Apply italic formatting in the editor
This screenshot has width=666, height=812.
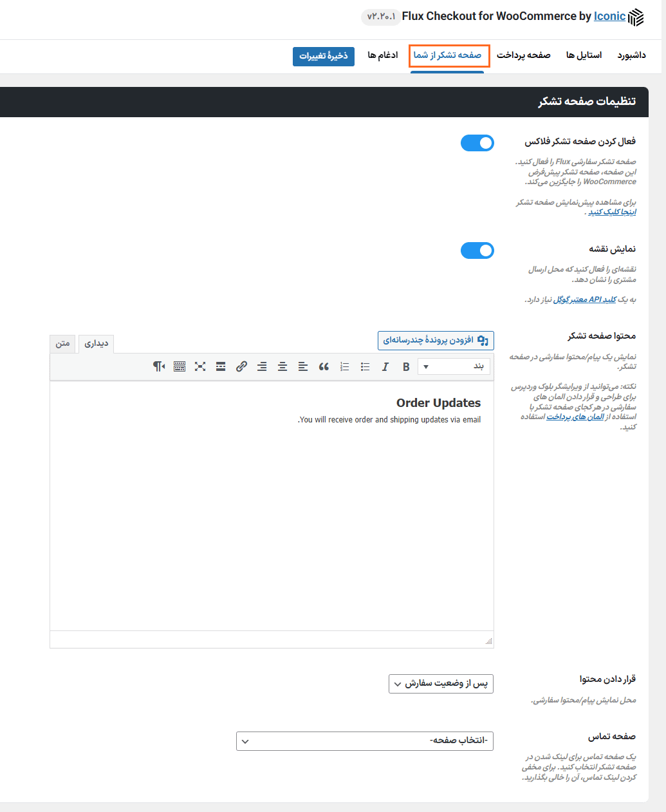(385, 366)
